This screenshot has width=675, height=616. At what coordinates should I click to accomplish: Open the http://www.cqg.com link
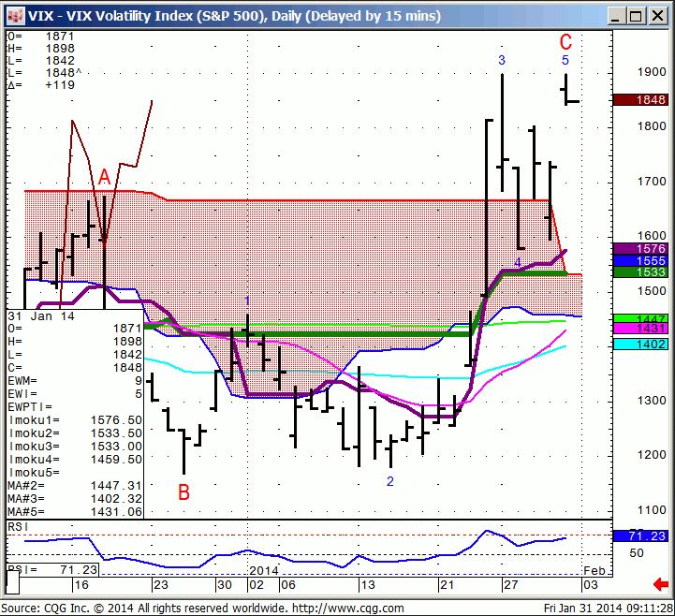click(348, 609)
